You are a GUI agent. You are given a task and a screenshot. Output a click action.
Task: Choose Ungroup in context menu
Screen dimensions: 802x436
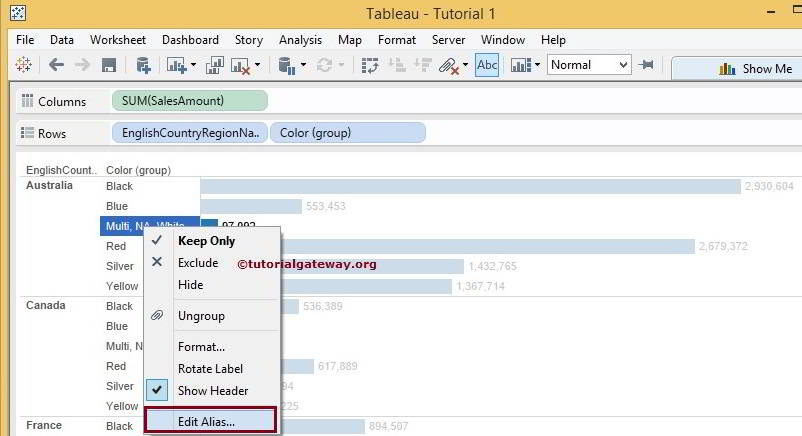tap(213, 316)
